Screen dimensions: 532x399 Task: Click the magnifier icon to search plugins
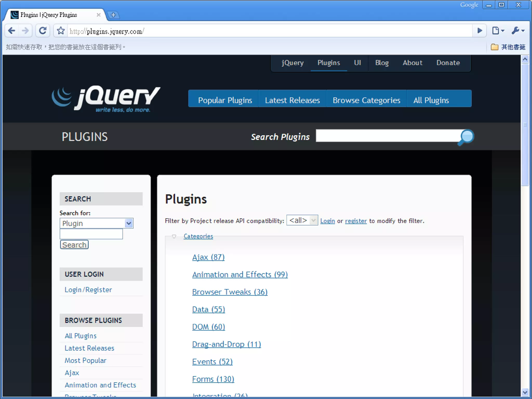[466, 137]
